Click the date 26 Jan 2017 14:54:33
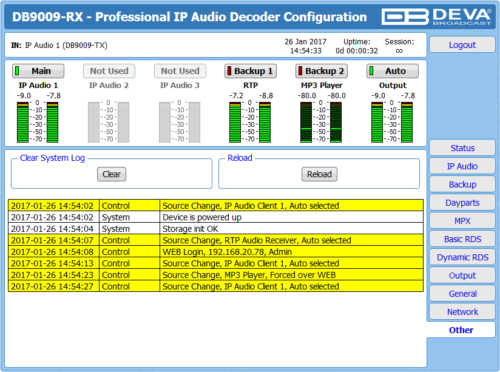Screen dimensions: 500x372 click(x=305, y=46)
